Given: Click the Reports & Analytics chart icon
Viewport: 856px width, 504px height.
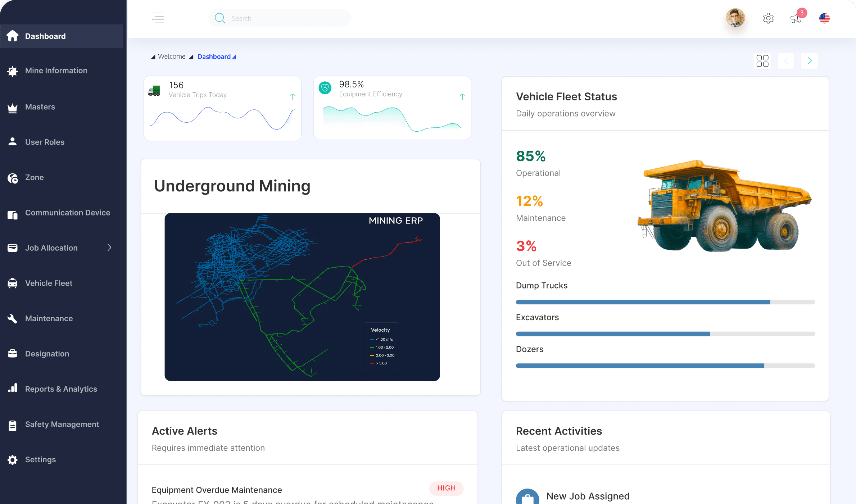Looking at the screenshot, I should (x=13, y=388).
